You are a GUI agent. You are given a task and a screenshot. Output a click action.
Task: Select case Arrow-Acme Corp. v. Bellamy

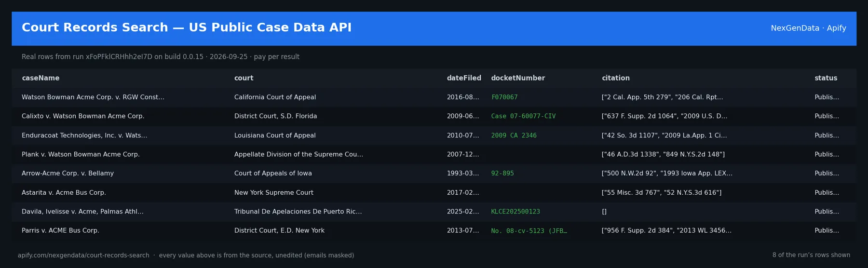coord(68,174)
